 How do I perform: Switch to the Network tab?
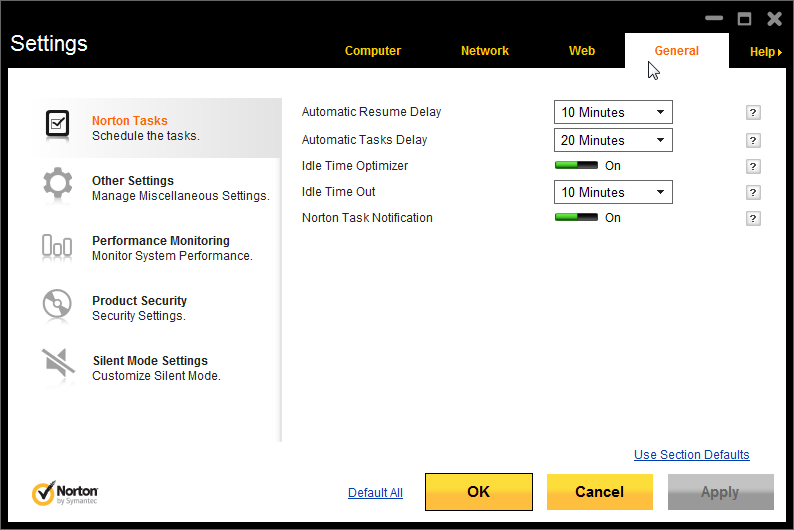(485, 51)
